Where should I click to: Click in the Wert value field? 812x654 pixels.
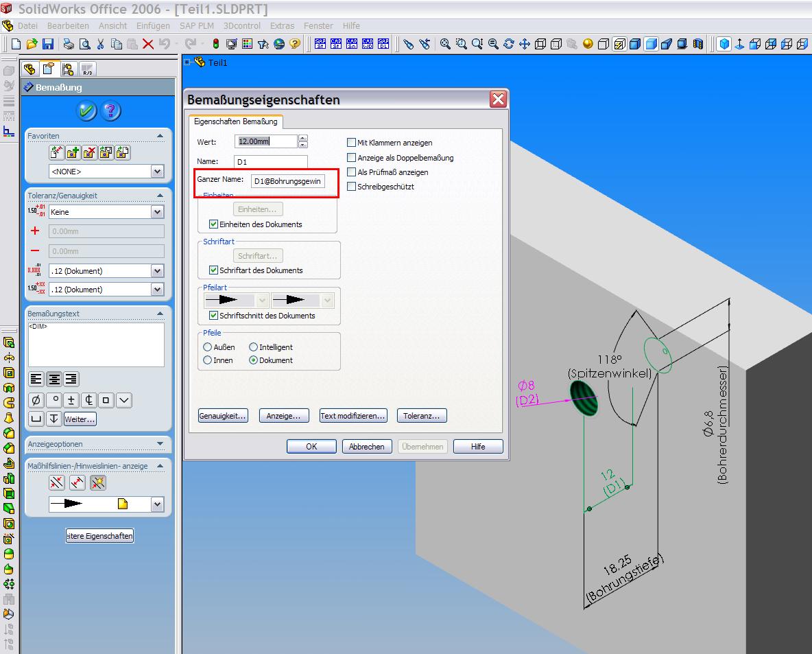click(266, 141)
